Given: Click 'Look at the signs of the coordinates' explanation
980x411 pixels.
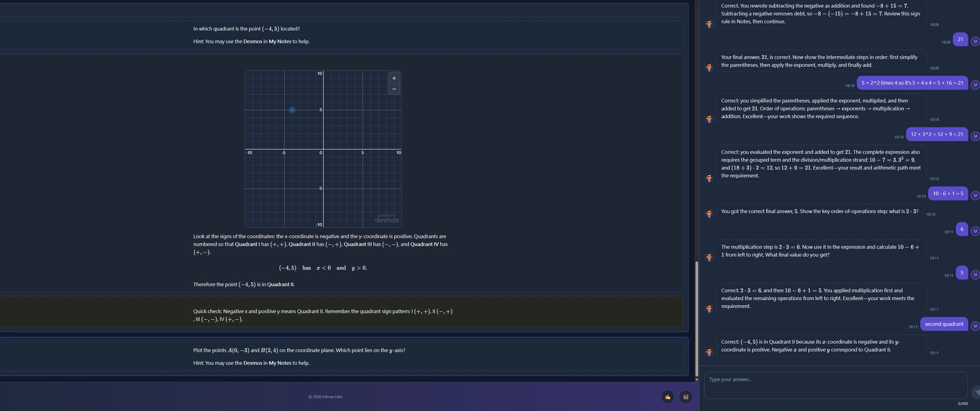Looking at the screenshot, I should click(x=321, y=244).
